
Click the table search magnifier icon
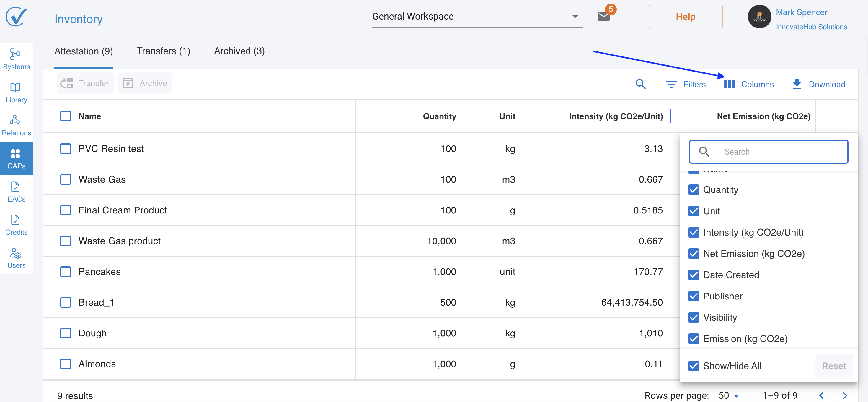tap(640, 84)
